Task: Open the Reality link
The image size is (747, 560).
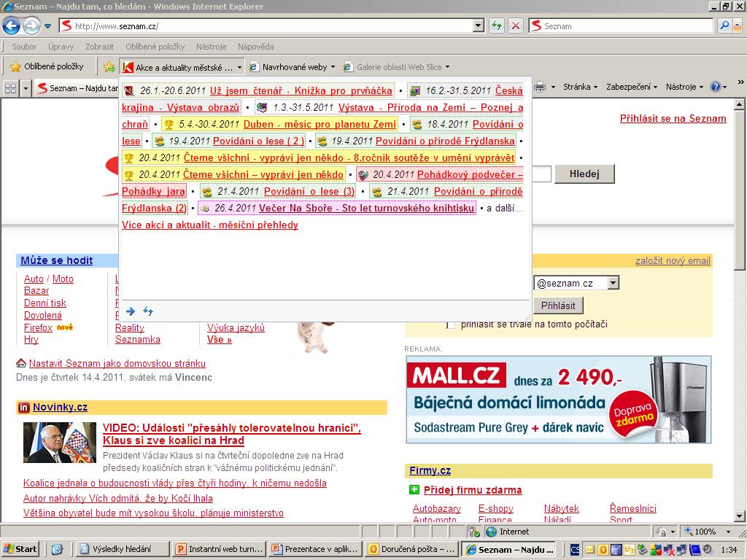Action: [x=130, y=327]
